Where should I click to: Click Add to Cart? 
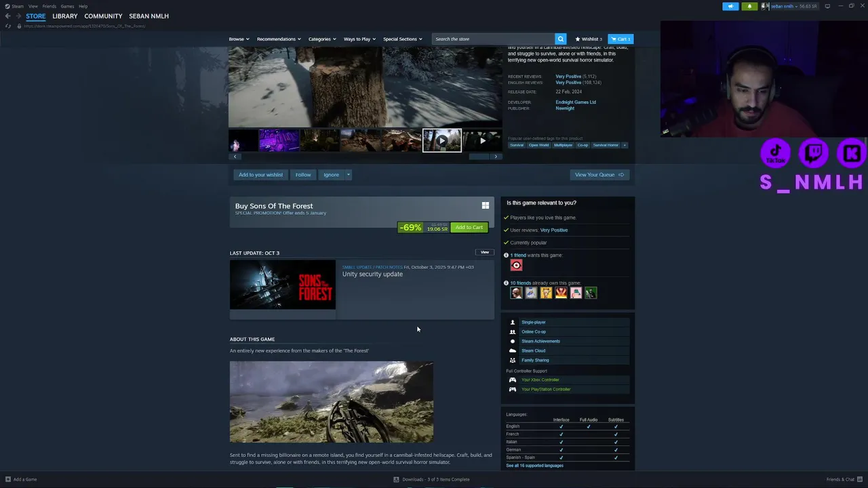(x=469, y=227)
